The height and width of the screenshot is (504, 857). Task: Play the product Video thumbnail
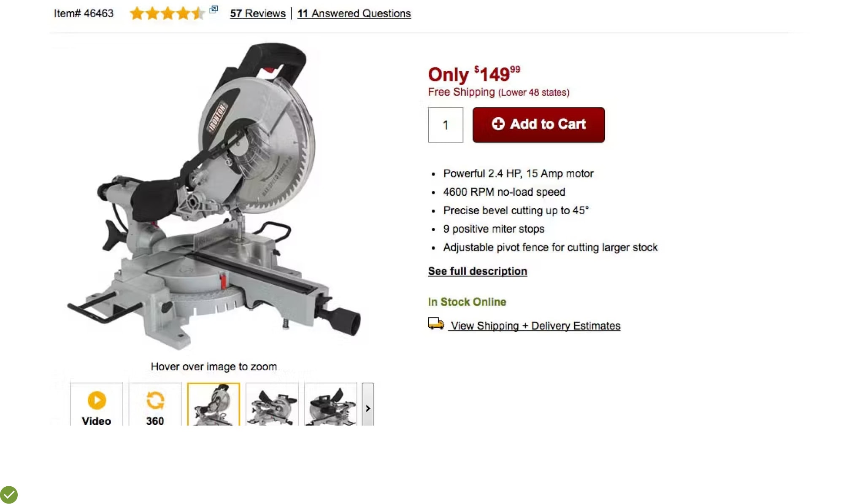[97, 405]
